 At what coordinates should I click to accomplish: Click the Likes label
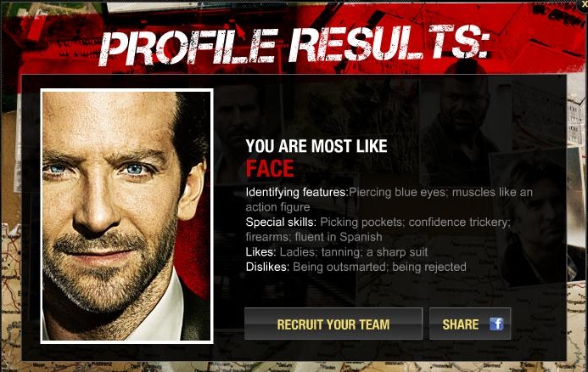coord(261,252)
